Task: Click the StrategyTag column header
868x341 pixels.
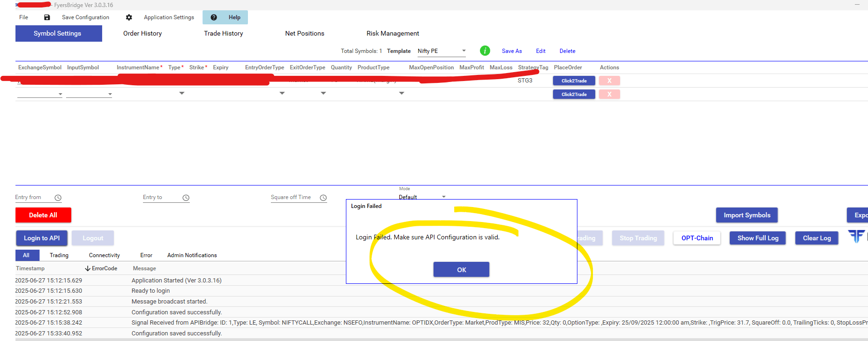Action: [533, 67]
